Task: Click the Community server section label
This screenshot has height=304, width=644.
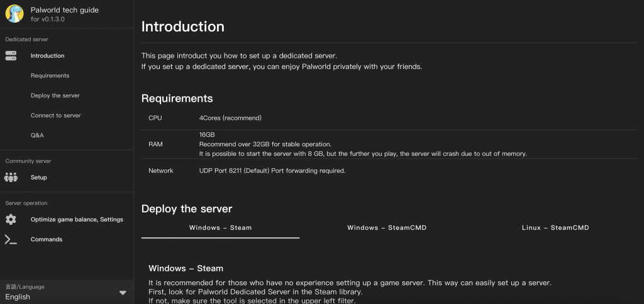Action: click(x=28, y=161)
